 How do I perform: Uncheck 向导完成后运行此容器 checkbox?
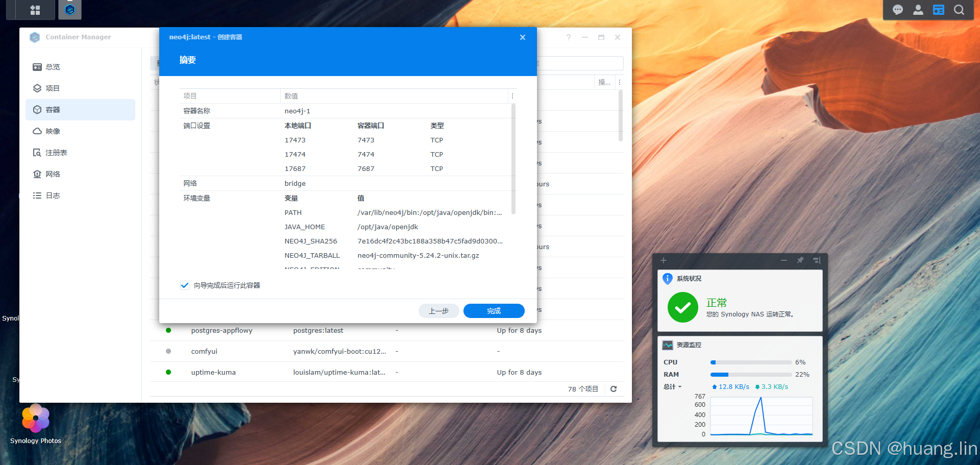click(184, 285)
